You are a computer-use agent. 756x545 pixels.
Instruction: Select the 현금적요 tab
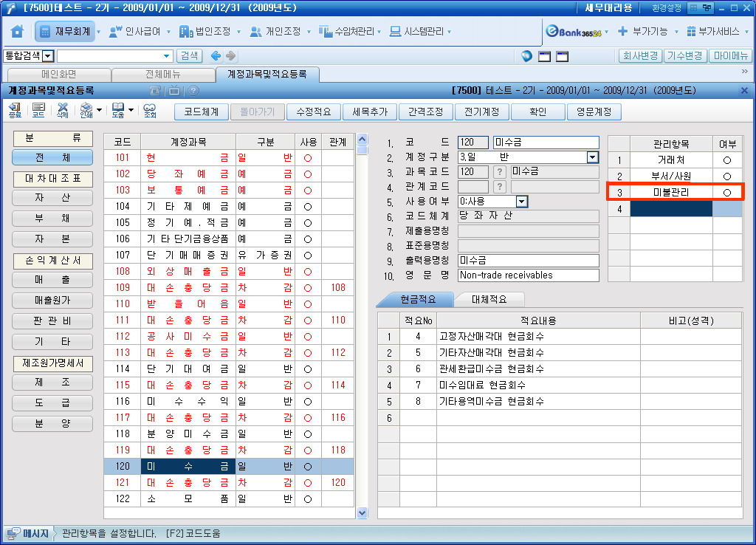tap(418, 300)
